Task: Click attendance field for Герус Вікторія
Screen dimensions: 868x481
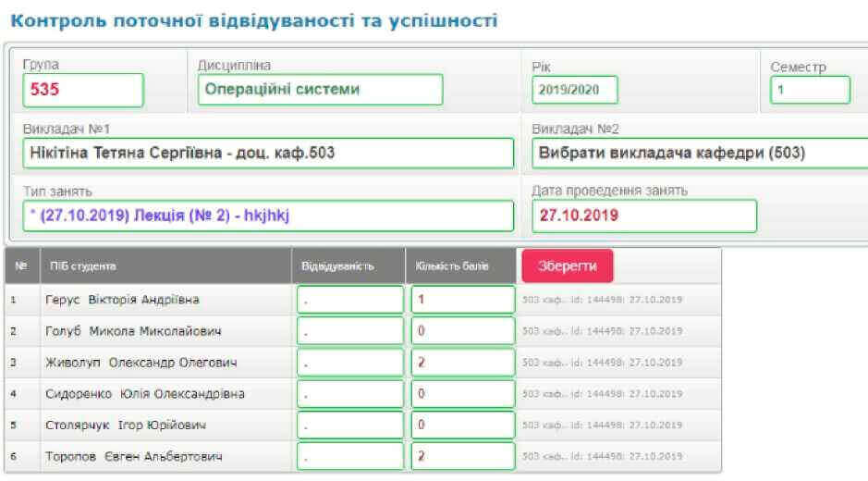Action: pyautogui.click(x=350, y=300)
